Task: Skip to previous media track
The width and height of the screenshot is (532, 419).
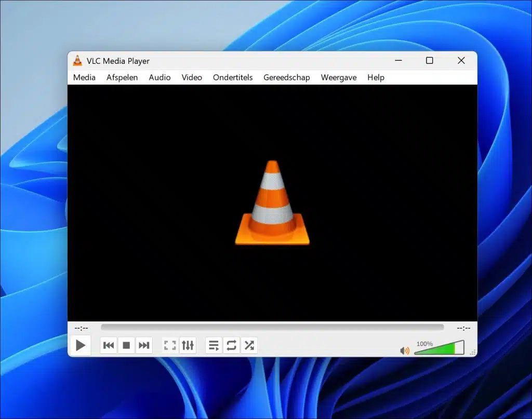Action: (109, 345)
